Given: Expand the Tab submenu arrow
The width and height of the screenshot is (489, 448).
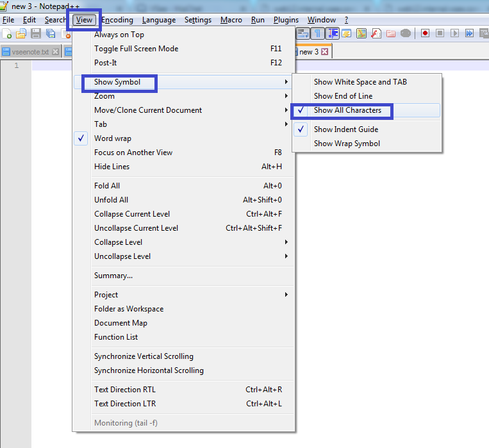Looking at the screenshot, I should coord(286,124).
